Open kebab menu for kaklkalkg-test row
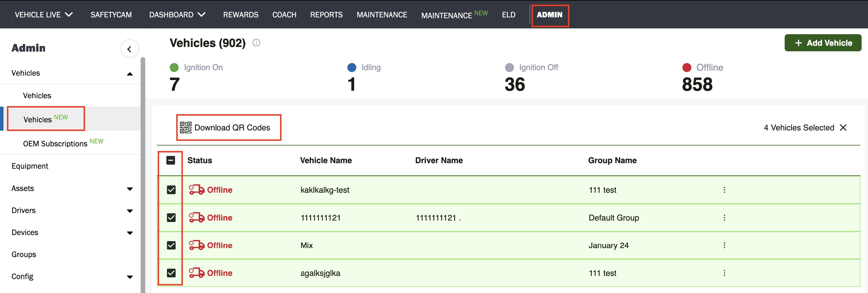868x293 pixels. tap(724, 190)
